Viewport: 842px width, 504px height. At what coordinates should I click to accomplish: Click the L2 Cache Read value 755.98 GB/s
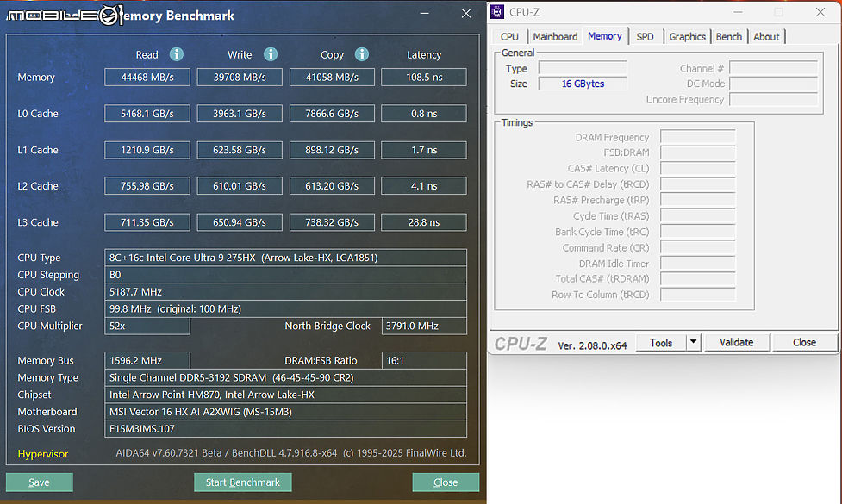point(147,186)
